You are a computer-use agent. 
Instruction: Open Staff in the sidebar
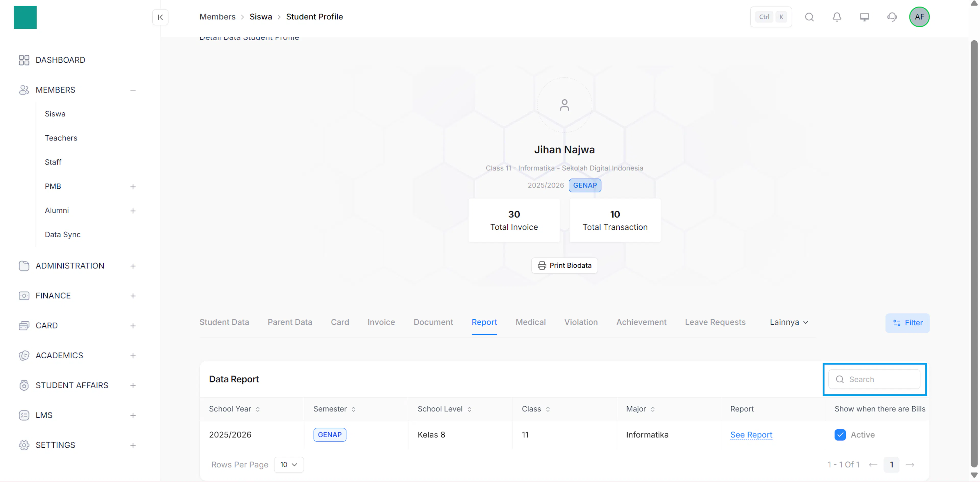[53, 162]
